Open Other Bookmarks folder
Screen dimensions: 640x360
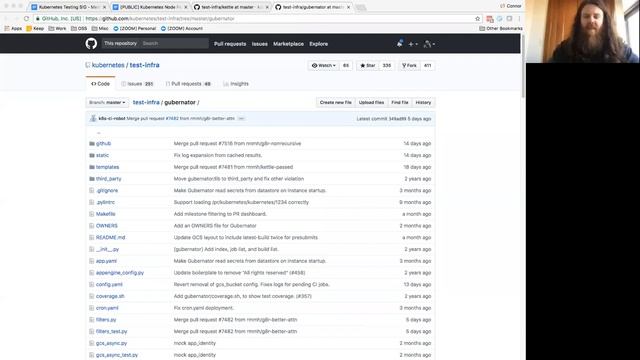501,29
